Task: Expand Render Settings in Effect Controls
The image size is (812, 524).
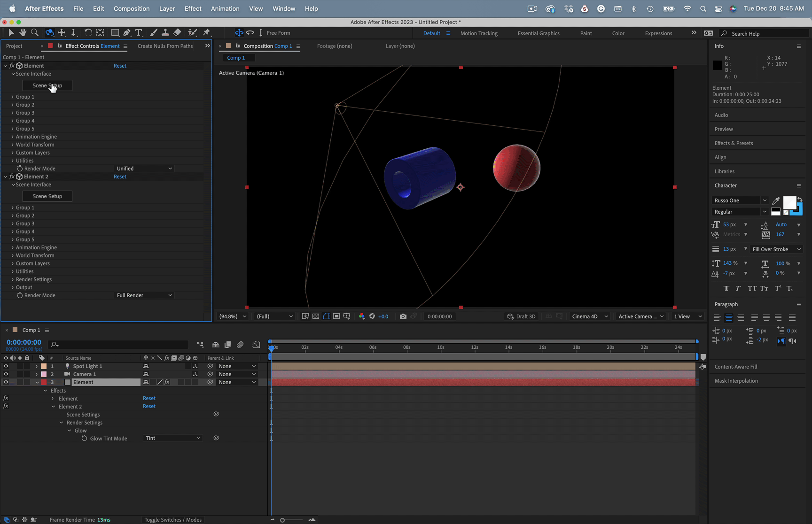Action: pos(13,279)
